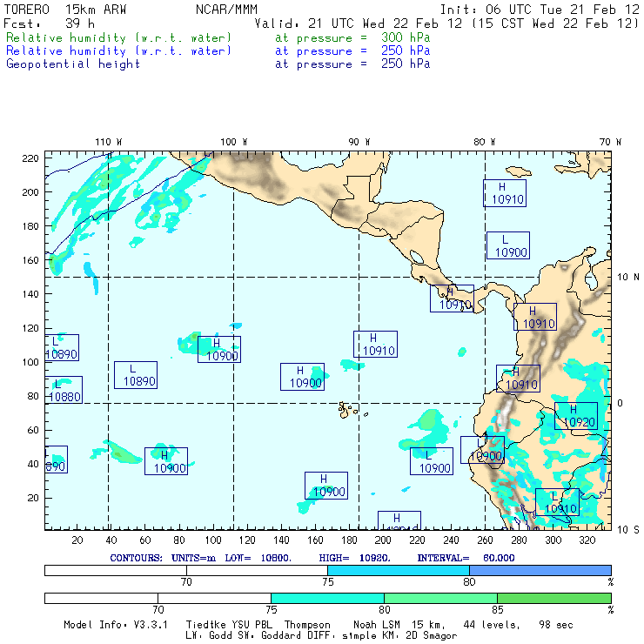
Task: Click the 'Noah LSM' text
Action: pos(377,625)
